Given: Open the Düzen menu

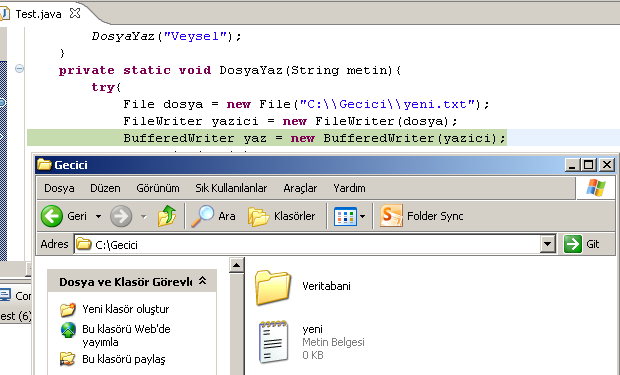Looking at the screenshot, I should [105, 188].
